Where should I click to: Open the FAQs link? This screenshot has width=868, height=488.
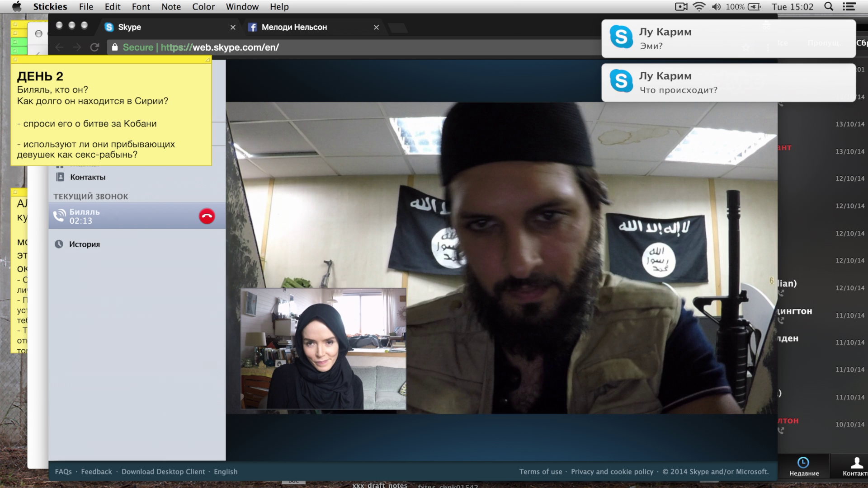click(63, 472)
